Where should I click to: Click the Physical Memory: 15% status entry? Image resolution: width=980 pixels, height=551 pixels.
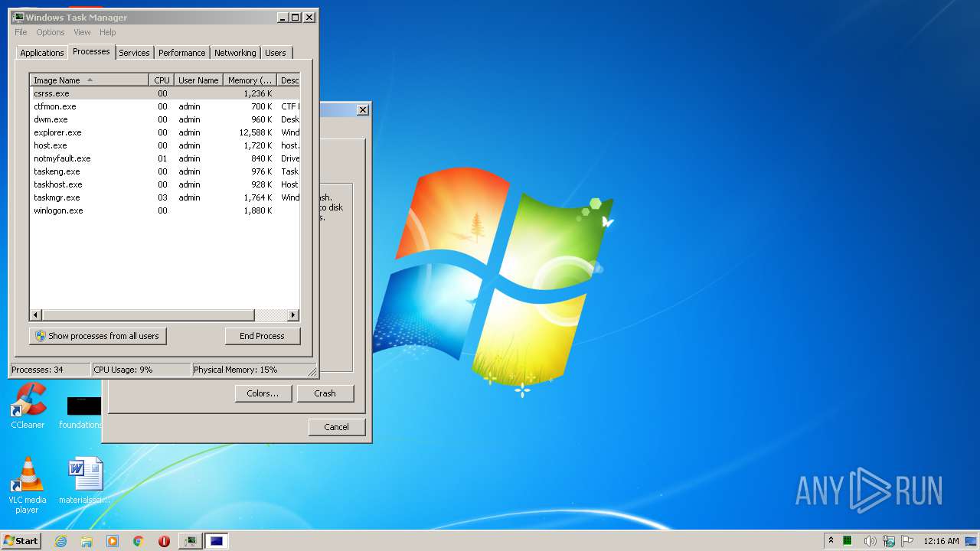tap(250, 370)
